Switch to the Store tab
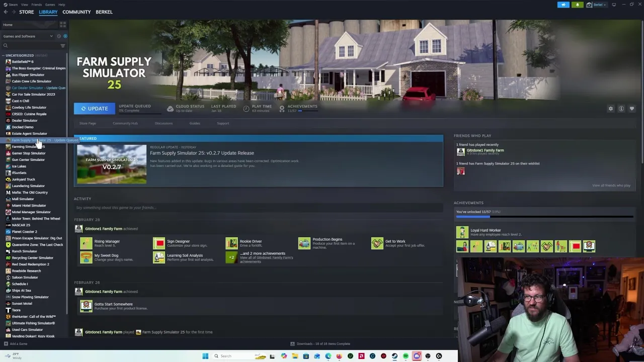 coord(26,12)
